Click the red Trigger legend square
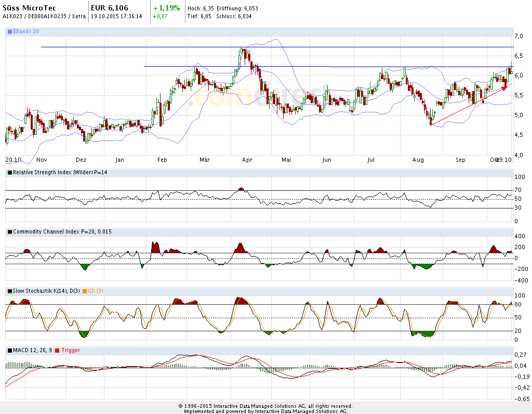This screenshot has width=532, height=414. point(58,351)
